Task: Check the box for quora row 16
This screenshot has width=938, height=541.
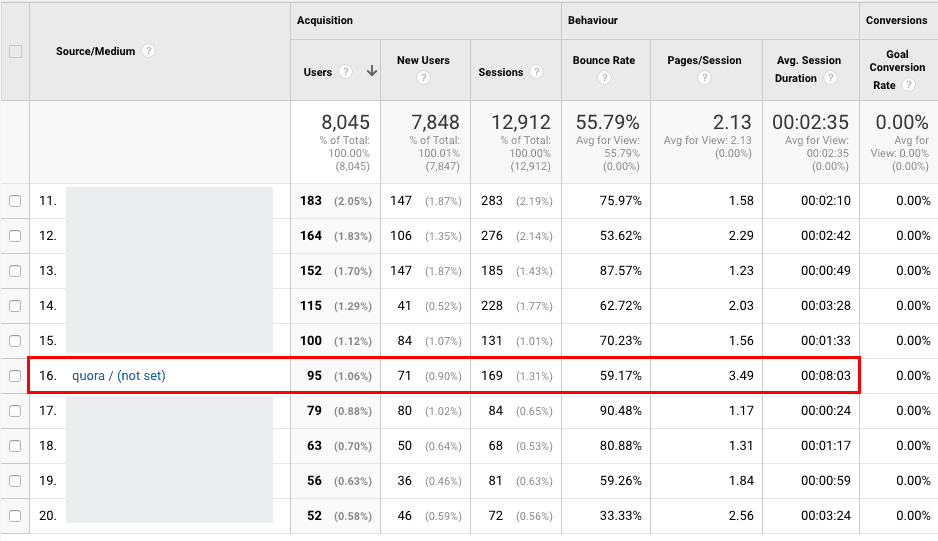Action: pyautogui.click(x=15, y=376)
